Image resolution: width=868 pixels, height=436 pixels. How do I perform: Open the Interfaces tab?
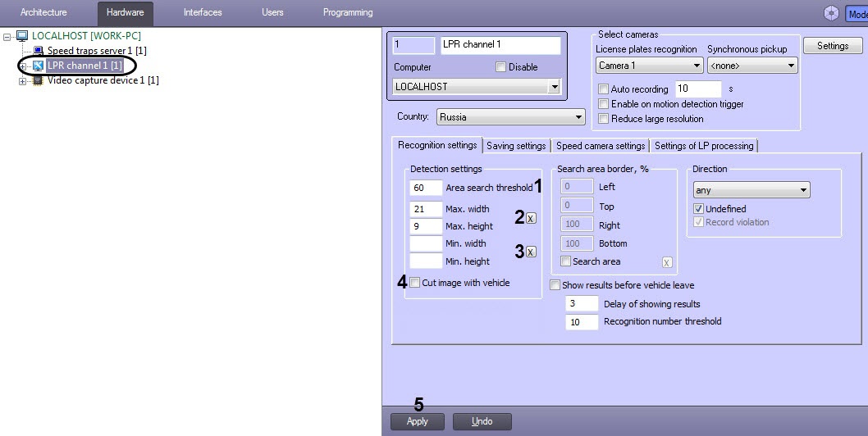[203, 13]
